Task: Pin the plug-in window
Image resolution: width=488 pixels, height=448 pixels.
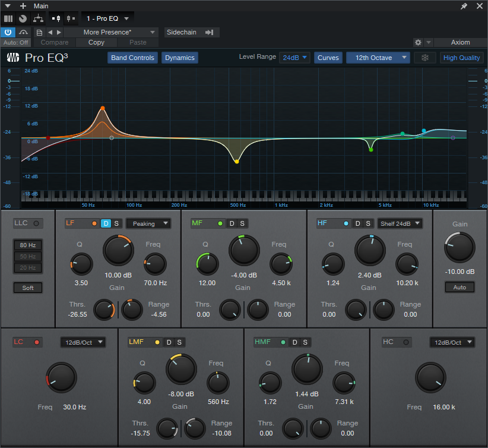Action: click(x=464, y=6)
